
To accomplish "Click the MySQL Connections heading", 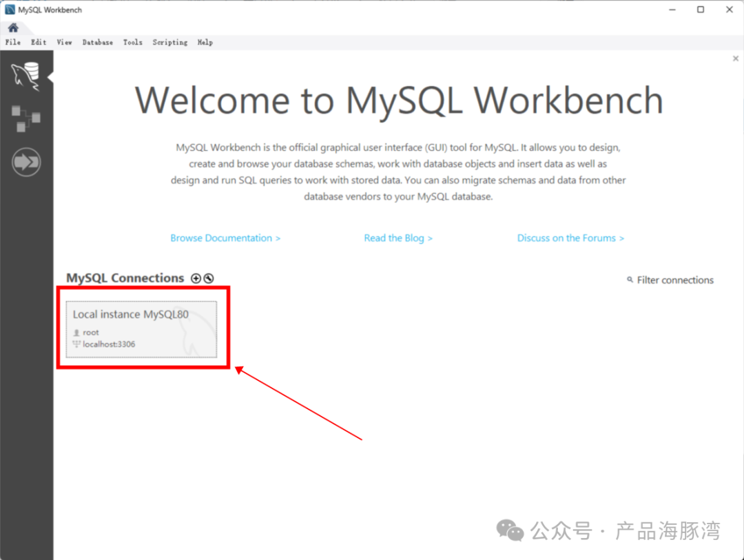I will click(x=125, y=278).
